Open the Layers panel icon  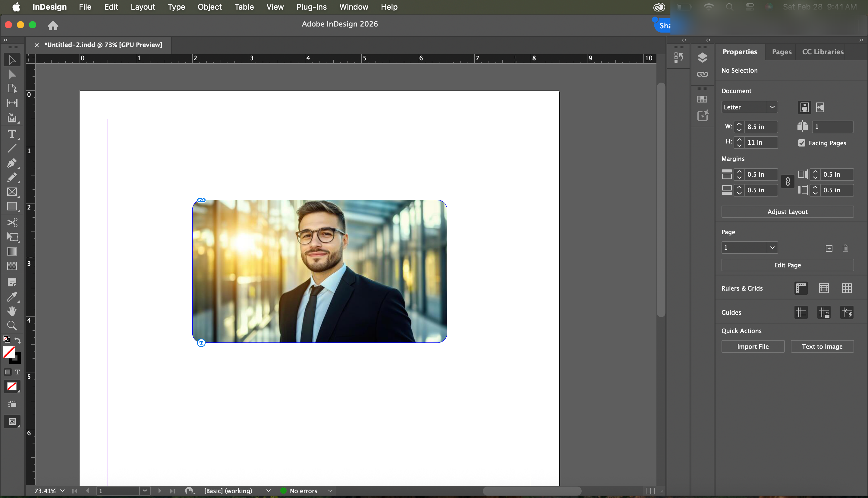pos(702,58)
